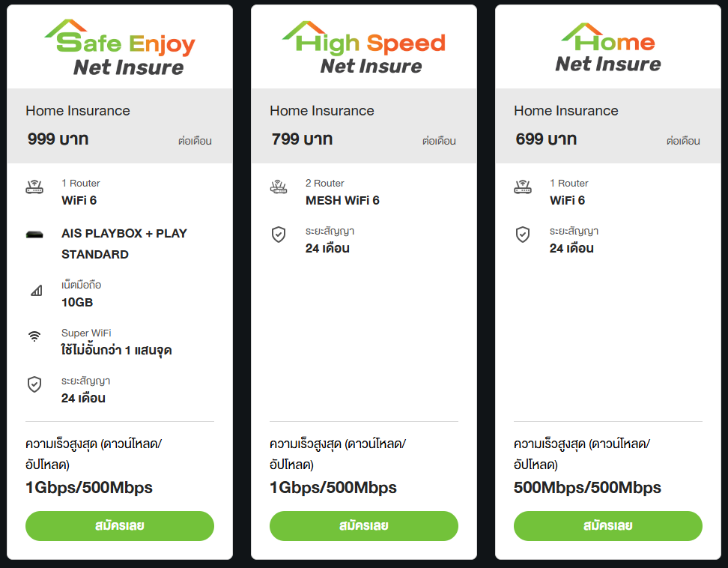Click the High Speed Net Insure logo

click(x=364, y=49)
